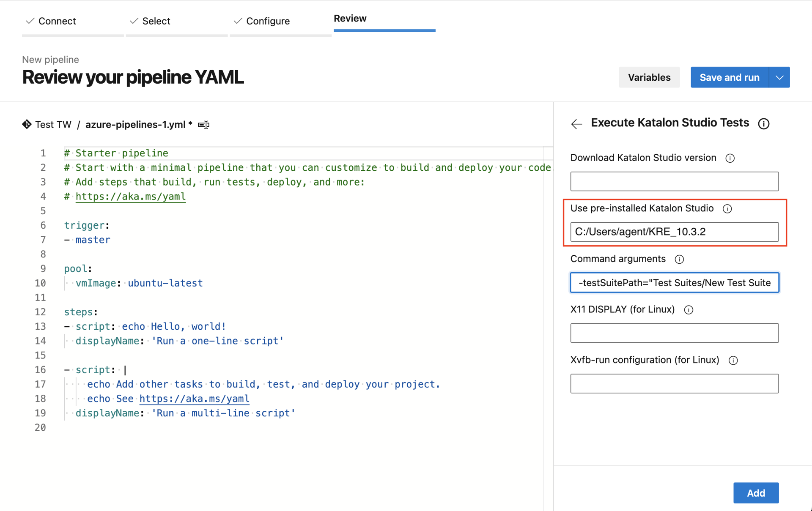Image resolution: width=812 pixels, height=511 pixels.
Task: Click the info icon beside Download Katalon Studio version
Action: pos(730,158)
